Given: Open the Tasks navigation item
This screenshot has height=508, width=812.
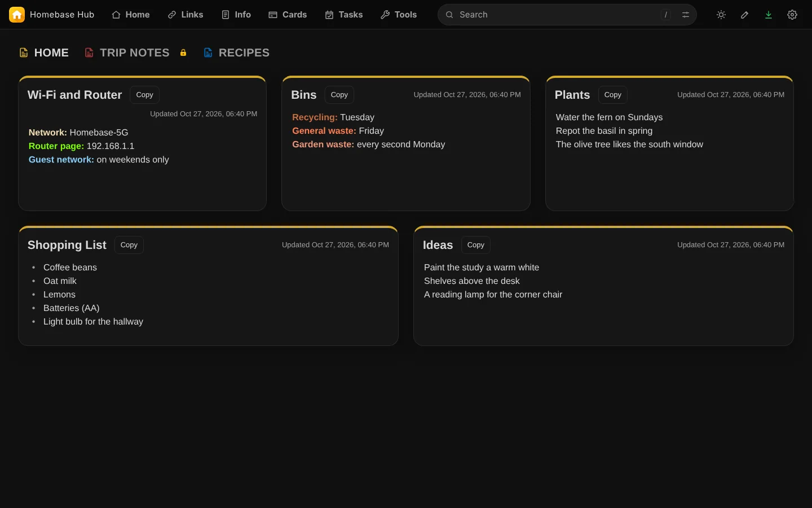Looking at the screenshot, I should click(x=344, y=15).
